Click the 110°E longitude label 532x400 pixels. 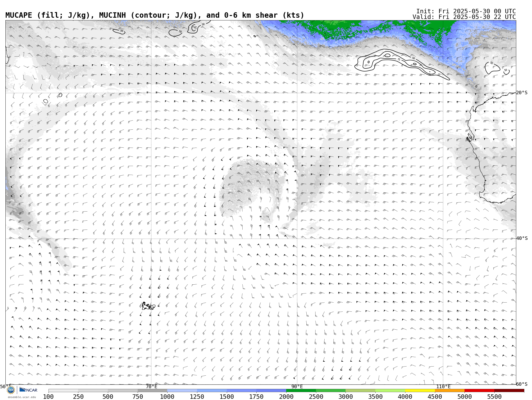pos(443,386)
